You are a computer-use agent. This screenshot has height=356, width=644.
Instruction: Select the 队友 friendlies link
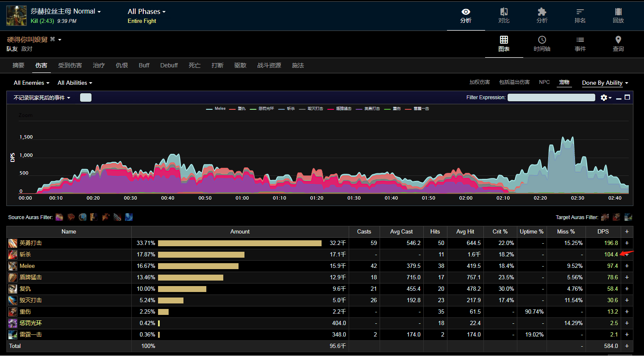(12, 49)
